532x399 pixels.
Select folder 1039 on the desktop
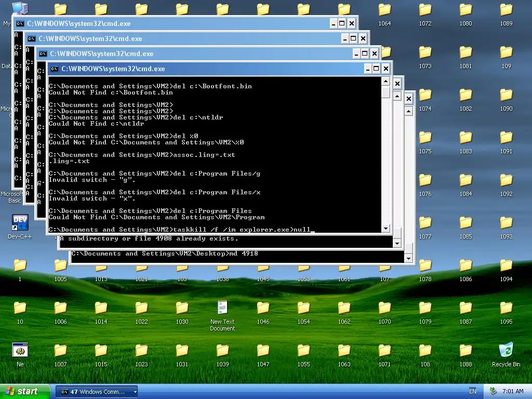[x=222, y=355]
